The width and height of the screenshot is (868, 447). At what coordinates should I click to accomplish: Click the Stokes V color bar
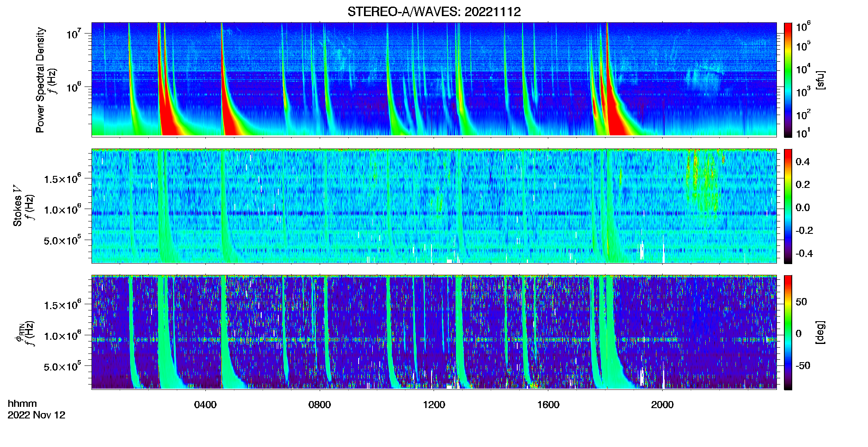pos(788,206)
